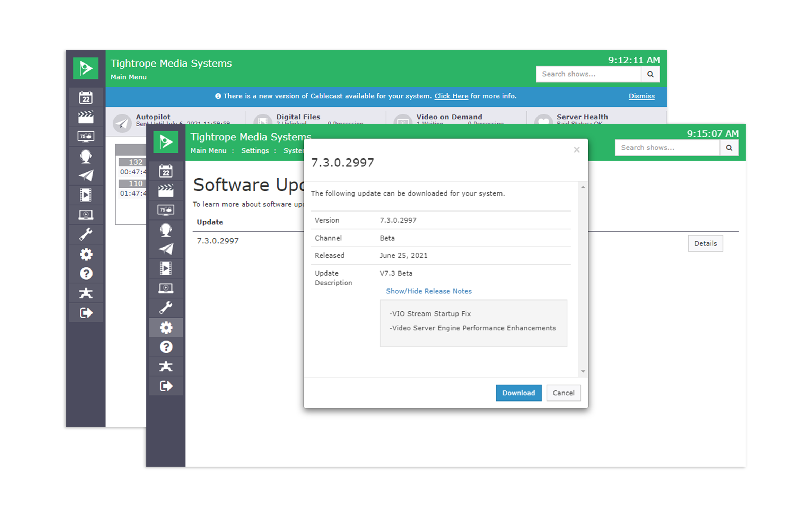Open shows clapperboard icon in front window sidebar
The height and width of the screenshot is (517, 812).
(x=166, y=191)
